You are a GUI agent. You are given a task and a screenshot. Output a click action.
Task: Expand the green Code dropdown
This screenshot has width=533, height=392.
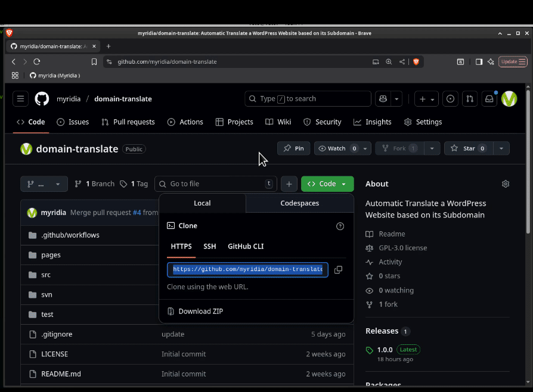(327, 184)
